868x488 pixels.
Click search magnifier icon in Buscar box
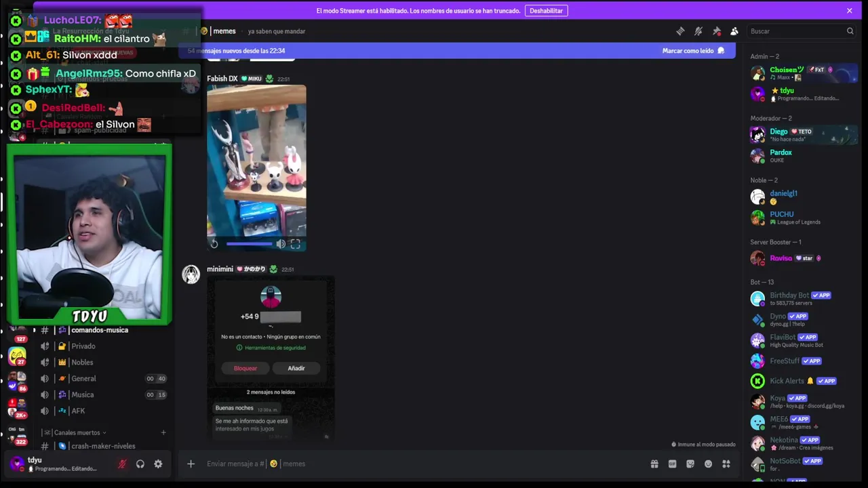[850, 31]
